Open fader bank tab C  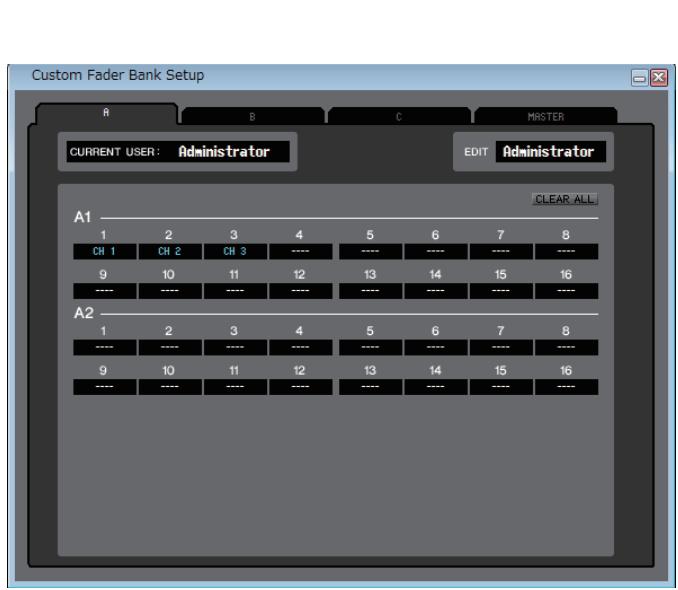(399, 116)
